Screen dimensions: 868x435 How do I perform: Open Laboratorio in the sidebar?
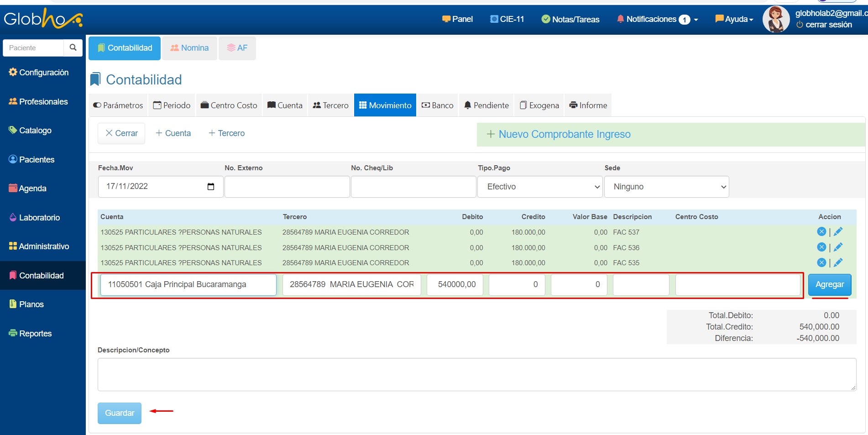pos(39,218)
